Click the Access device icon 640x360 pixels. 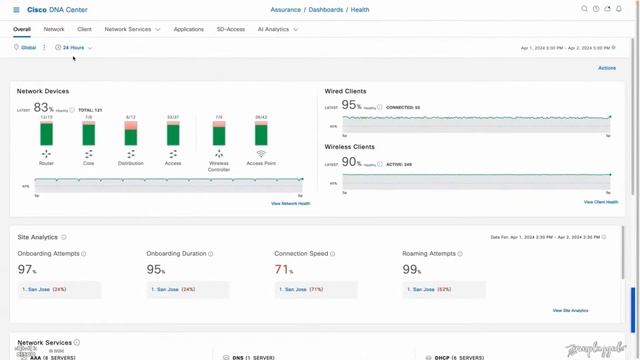coord(173,154)
